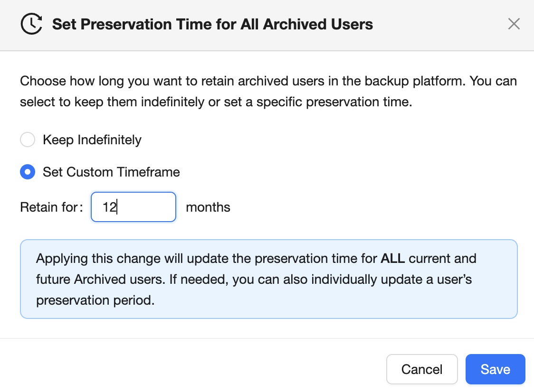Click the bold "ALL" word in notice
Viewport: 534px width, 392px height.
(392, 259)
